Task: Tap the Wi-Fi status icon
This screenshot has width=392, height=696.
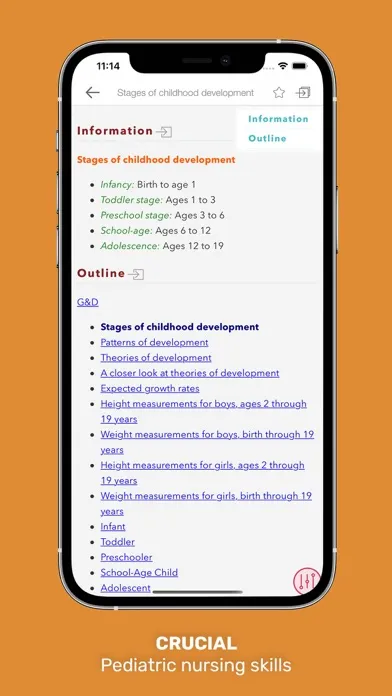Action: click(x=283, y=66)
